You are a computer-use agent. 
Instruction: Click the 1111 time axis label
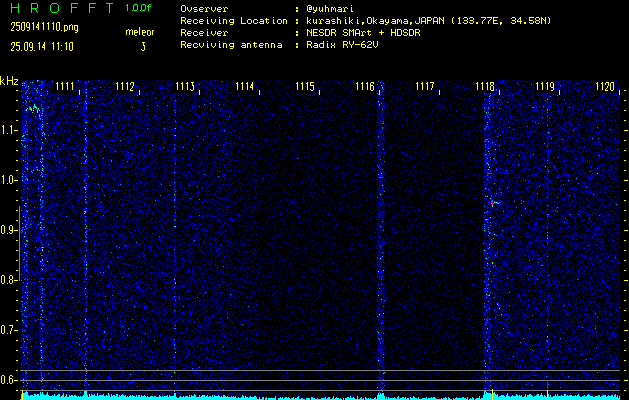click(65, 87)
